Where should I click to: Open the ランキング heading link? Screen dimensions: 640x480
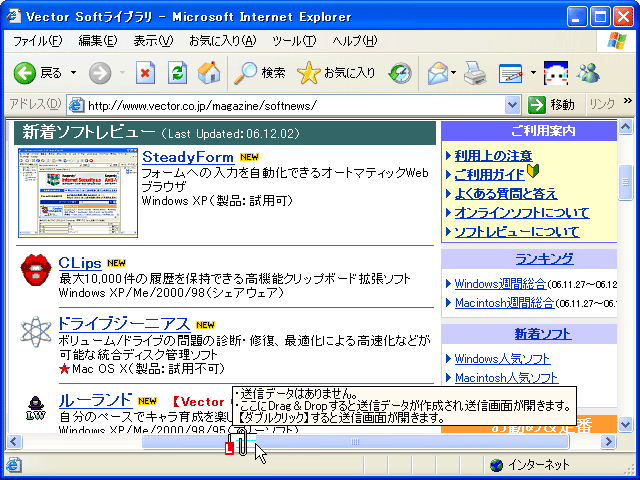544,259
